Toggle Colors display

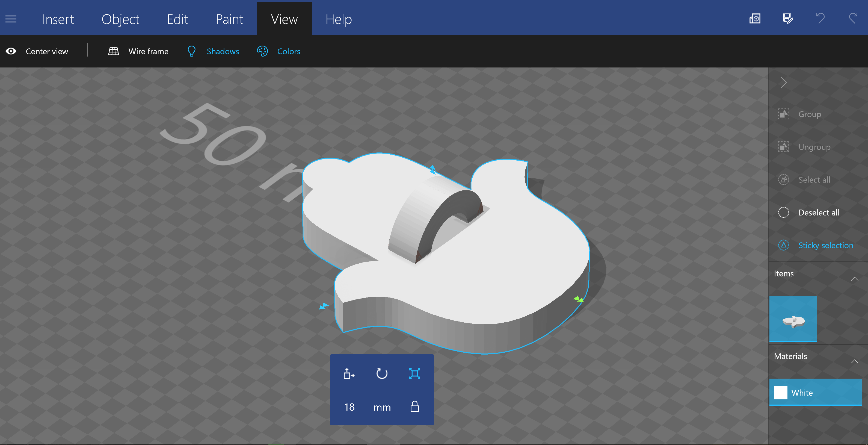tap(288, 51)
